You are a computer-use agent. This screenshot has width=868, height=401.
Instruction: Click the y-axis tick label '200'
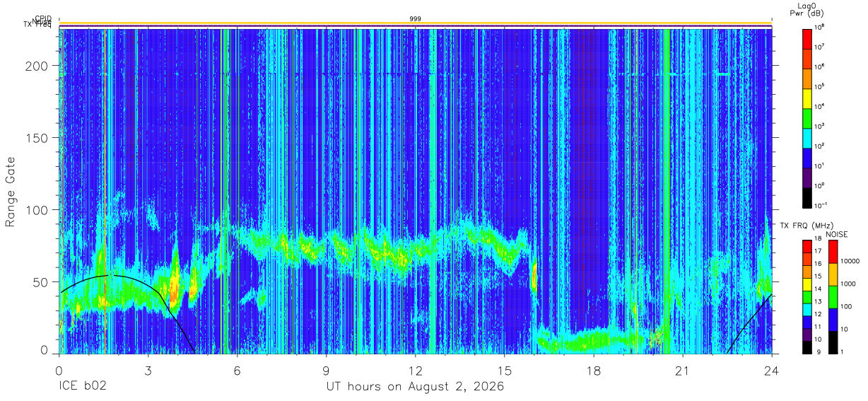coord(37,66)
